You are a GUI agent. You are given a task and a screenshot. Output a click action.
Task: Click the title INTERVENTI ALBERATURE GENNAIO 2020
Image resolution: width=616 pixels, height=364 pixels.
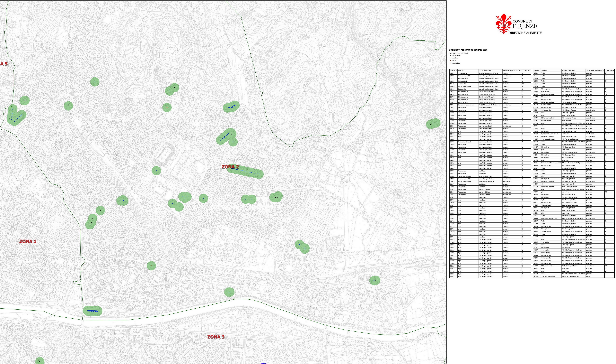pos(468,50)
